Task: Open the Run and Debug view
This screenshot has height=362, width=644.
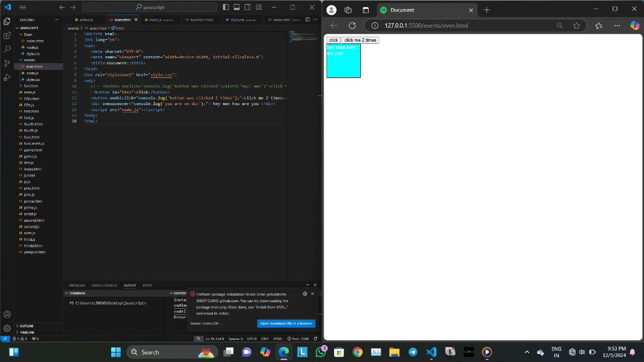Action: coord(7,77)
